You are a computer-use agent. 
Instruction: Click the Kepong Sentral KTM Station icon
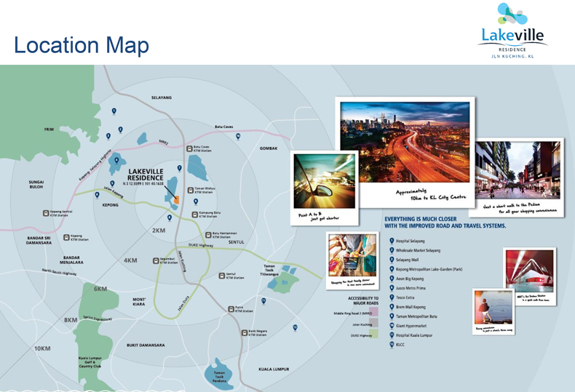click(x=46, y=213)
